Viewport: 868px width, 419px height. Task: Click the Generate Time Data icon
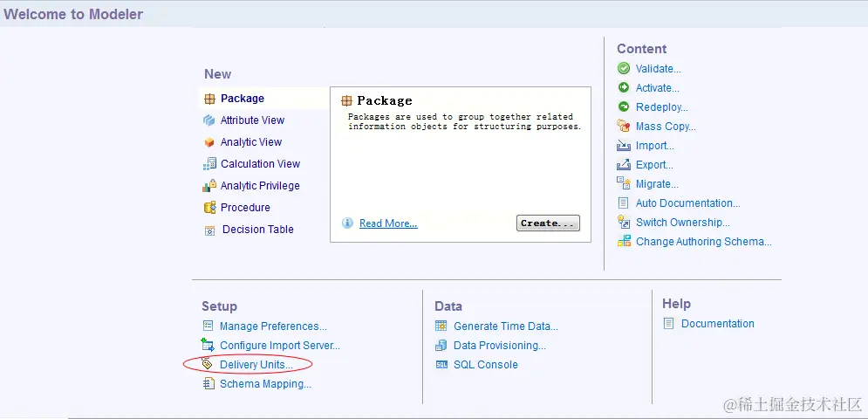441,326
